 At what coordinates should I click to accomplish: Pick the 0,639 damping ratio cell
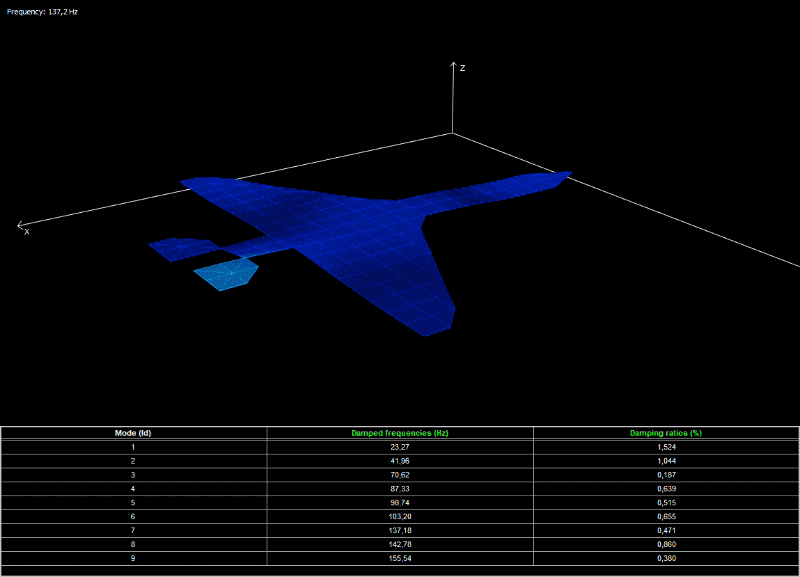[x=666, y=489]
